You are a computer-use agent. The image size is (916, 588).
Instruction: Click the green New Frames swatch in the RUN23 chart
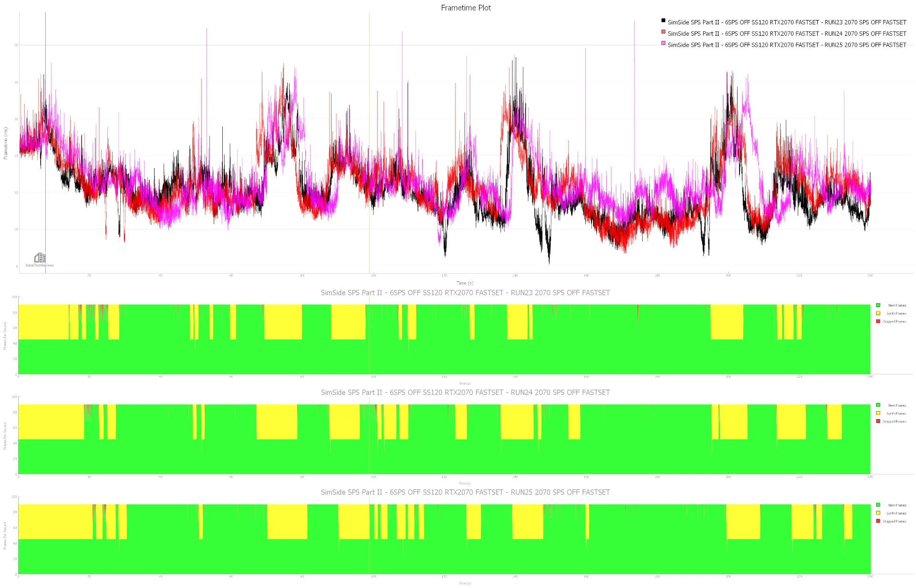click(878, 305)
